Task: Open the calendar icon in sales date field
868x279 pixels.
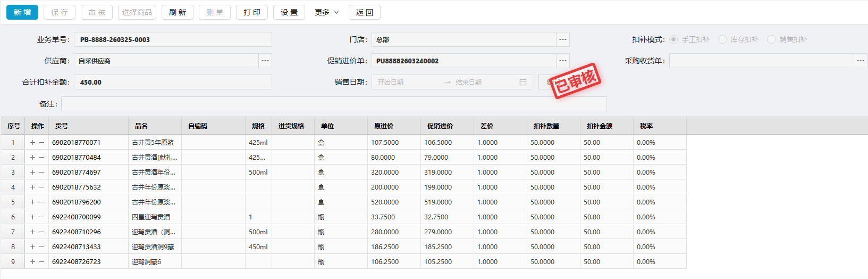Action: pos(523,82)
